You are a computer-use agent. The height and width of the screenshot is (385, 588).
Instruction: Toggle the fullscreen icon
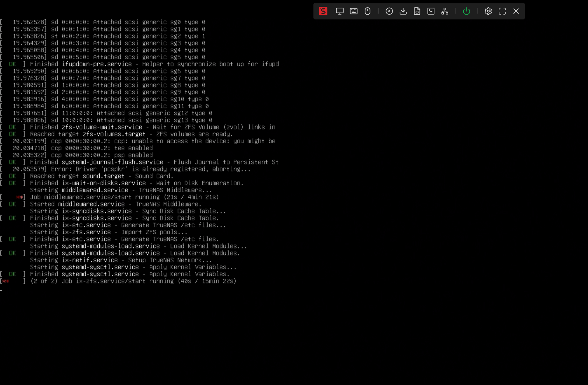[502, 11]
